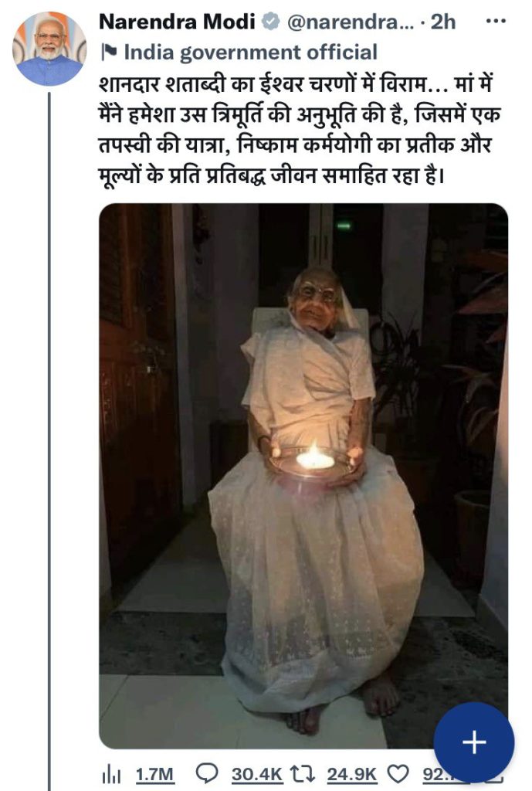Expand the photo of woman holding lamp
Screen dimensions: 532x791
point(303,476)
